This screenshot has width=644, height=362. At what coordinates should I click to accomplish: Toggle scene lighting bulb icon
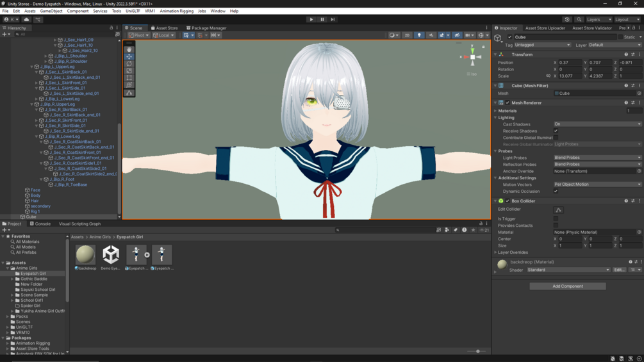click(419, 35)
